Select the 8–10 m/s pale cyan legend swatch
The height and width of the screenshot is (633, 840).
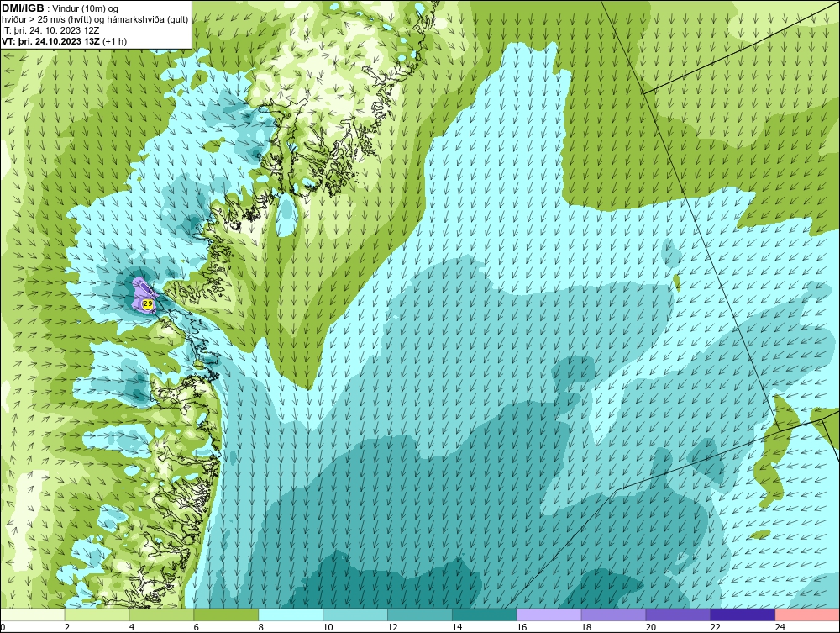[x=291, y=615]
